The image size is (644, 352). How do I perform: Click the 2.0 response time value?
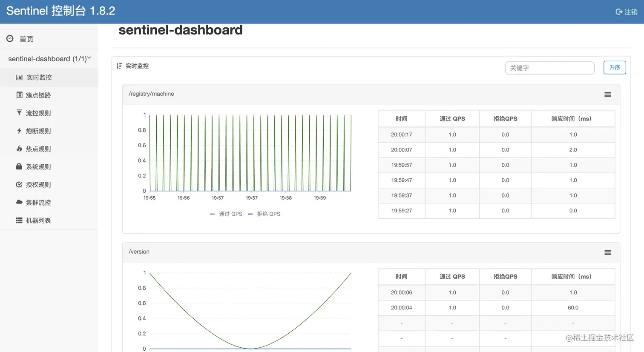573,150
